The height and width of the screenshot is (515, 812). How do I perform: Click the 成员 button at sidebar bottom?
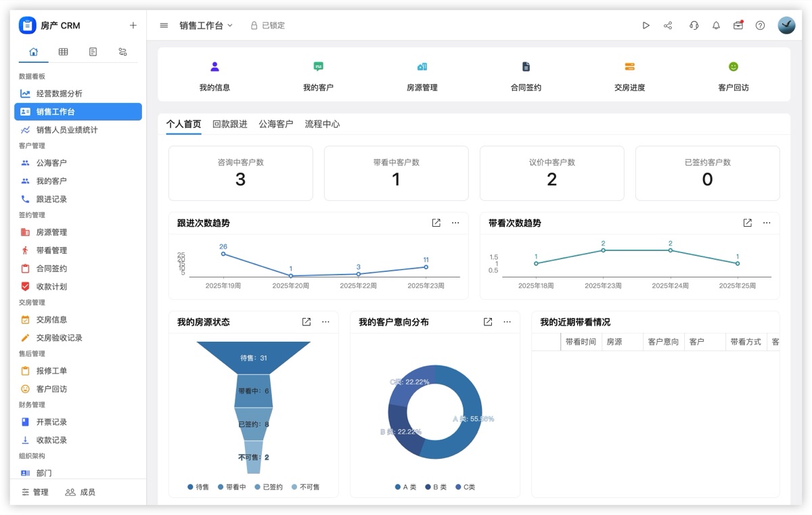pyautogui.click(x=81, y=492)
